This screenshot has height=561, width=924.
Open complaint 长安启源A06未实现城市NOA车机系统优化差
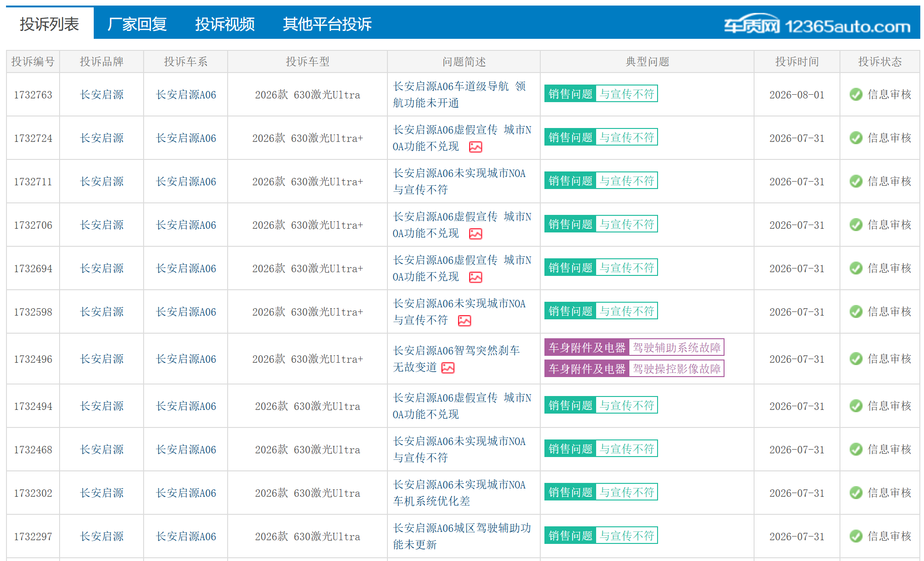tap(459, 493)
